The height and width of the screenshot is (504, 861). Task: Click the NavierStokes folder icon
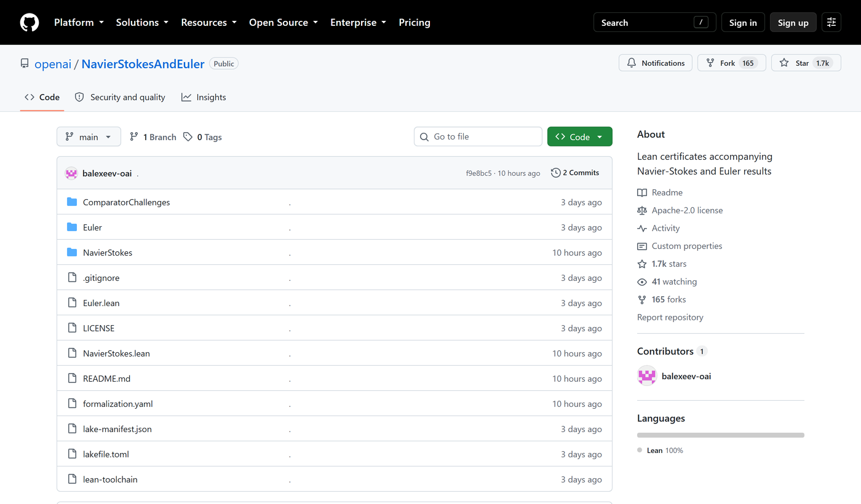click(72, 253)
